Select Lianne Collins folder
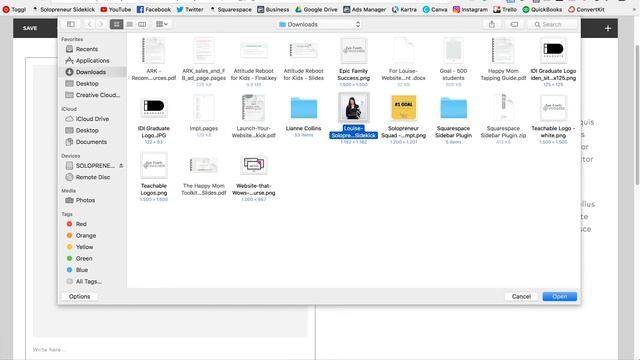640x360 pixels. [x=304, y=116]
